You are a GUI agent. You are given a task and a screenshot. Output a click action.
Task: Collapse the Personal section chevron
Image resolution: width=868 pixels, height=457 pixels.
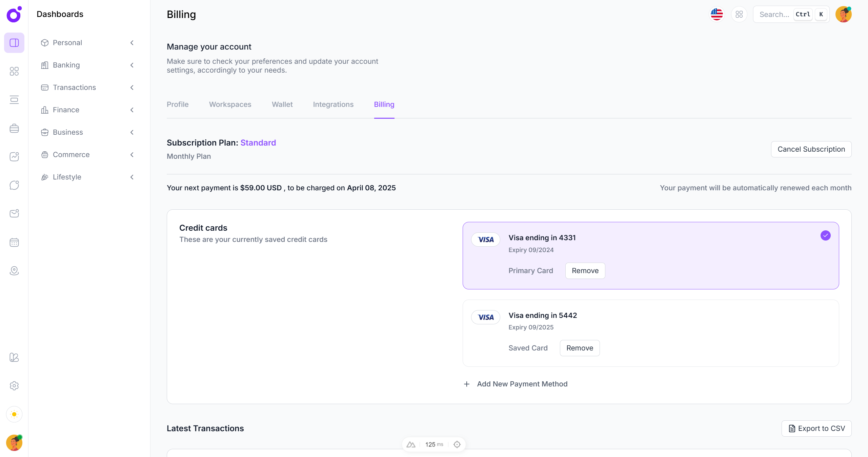[x=132, y=43]
